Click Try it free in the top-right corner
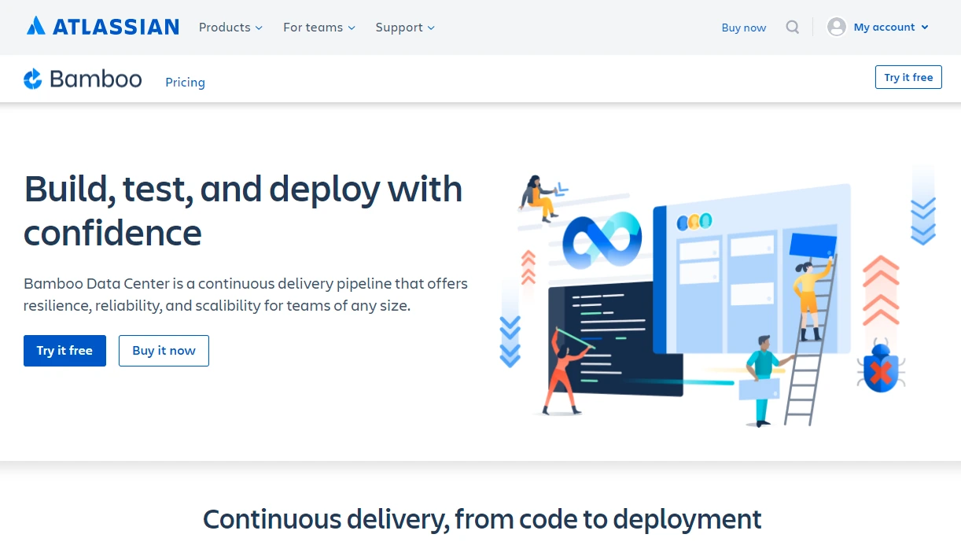Viewport: 961px width, 560px height. point(908,77)
